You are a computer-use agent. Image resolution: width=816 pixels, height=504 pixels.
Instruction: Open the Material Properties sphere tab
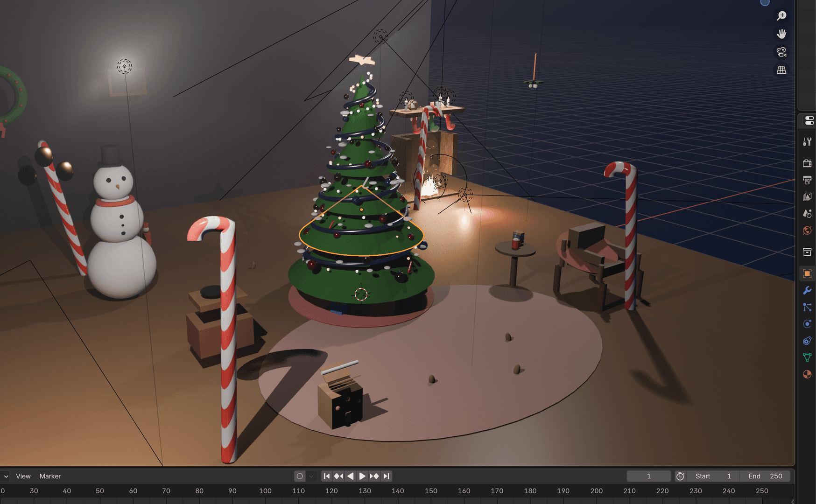pos(807,374)
